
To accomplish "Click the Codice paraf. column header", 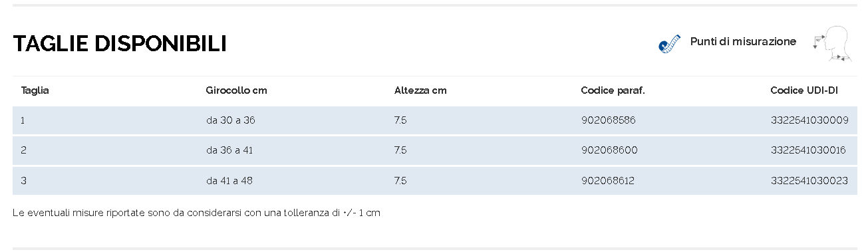I will point(613,90).
